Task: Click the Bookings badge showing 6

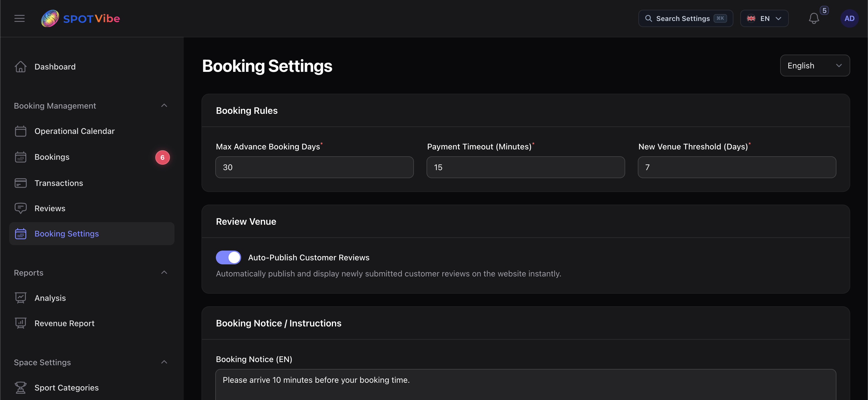Action: pos(162,157)
